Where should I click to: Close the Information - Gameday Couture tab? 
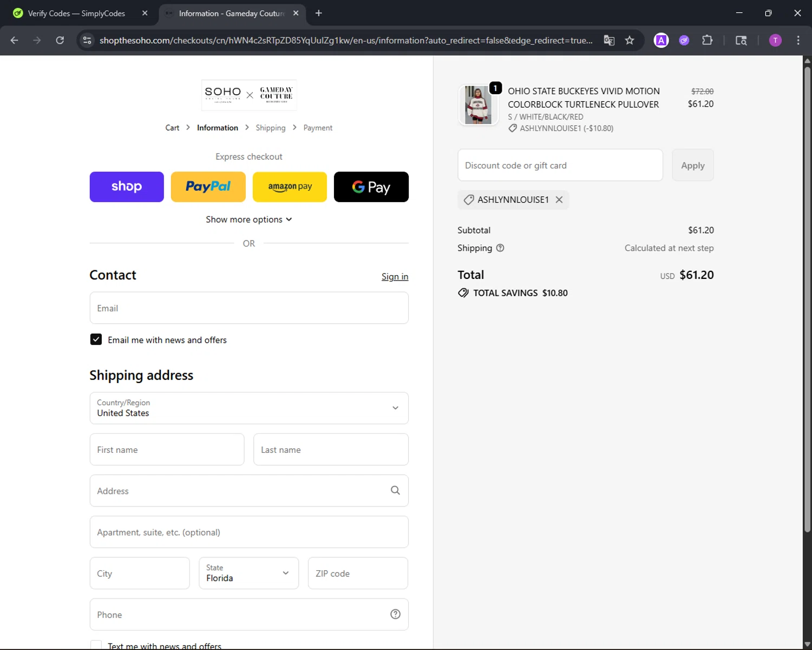[x=296, y=13]
